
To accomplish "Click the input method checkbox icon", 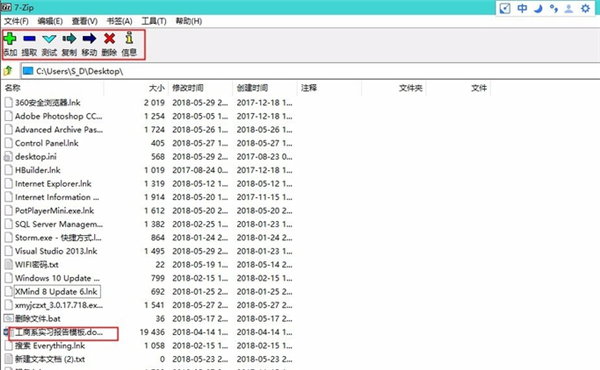I will [505, 8].
